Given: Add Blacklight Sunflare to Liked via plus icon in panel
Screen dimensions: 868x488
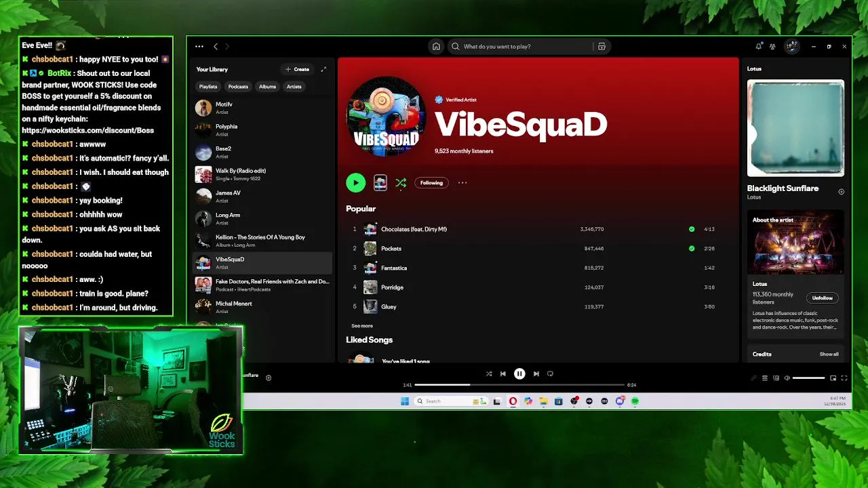Looking at the screenshot, I should (x=841, y=192).
